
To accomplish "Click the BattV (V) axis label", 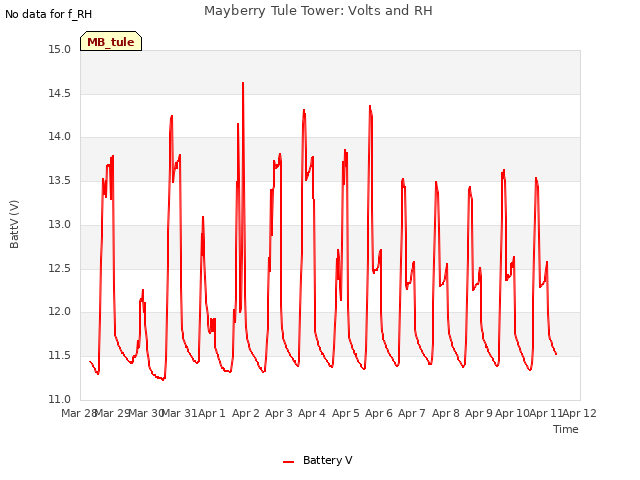I will click(14, 224).
